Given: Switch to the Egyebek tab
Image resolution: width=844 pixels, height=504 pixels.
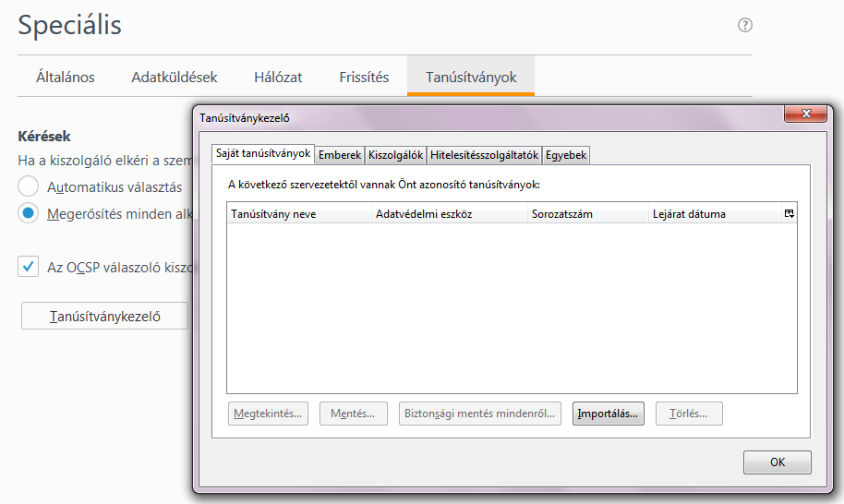Looking at the screenshot, I should pyautogui.click(x=566, y=155).
